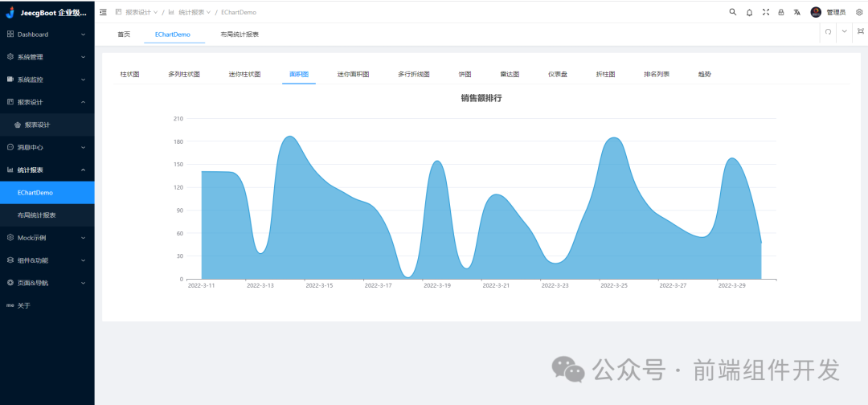This screenshot has width=868, height=405.
Task: Click the 系统监控 monitor icon
Action: 10,79
